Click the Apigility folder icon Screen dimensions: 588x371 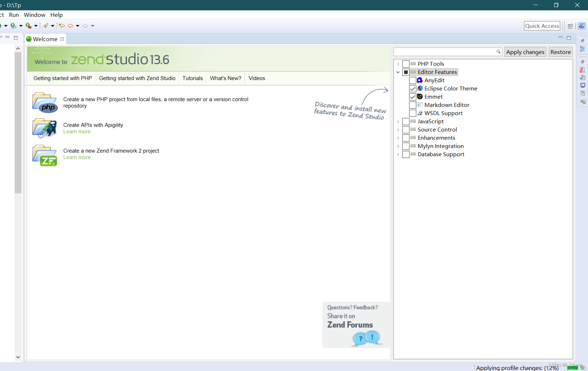click(x=45, y=128)
